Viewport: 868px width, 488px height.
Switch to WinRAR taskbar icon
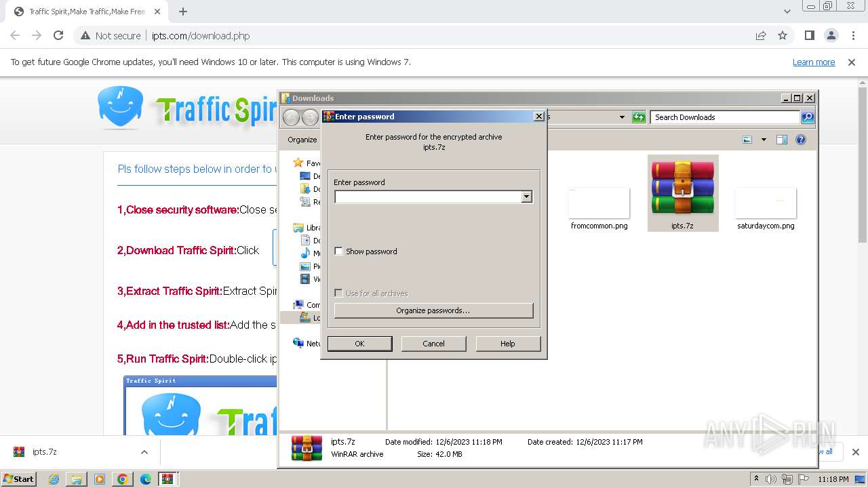pos(167,479)
